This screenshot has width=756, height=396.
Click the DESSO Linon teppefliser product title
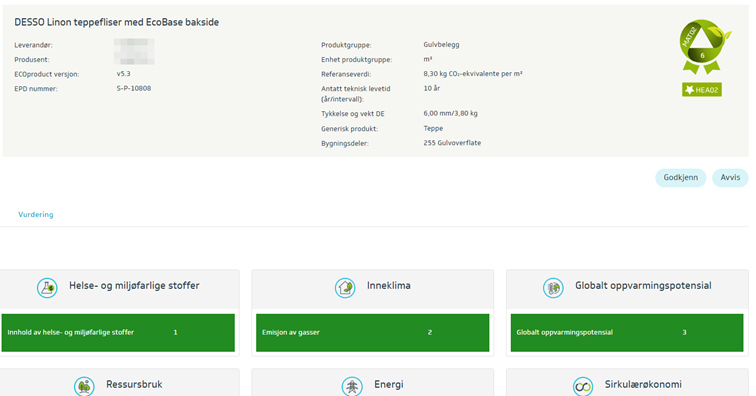pyautogui.click(x=117, y=22)
